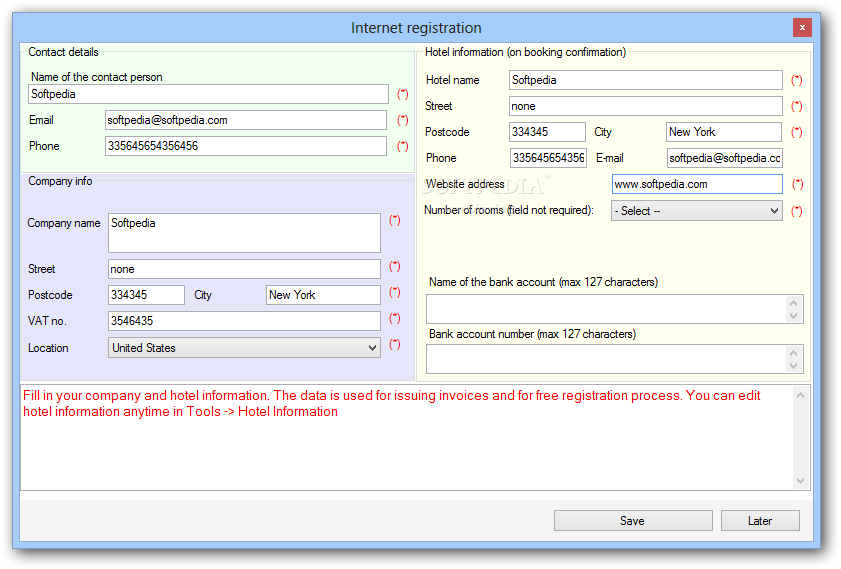This screenshot has width=841, height=569.
Task: Click required marker beside contact Email
Action: point(402,120)
